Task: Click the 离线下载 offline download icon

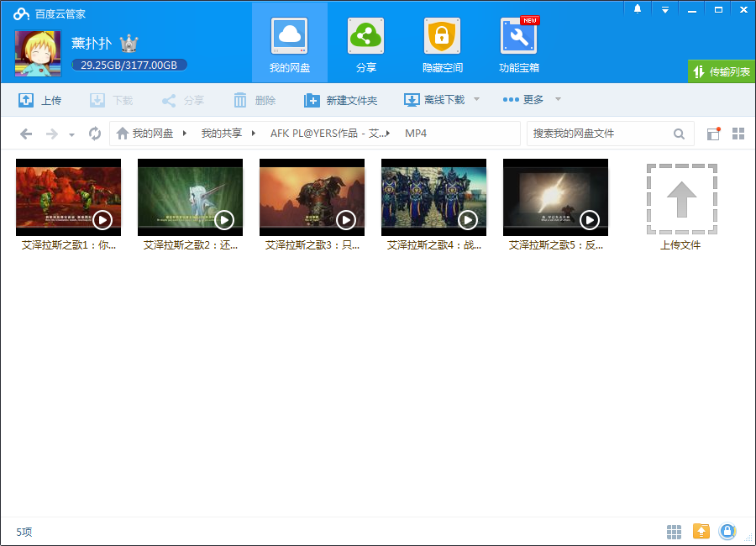Action: pyautogui.click(x=411, y=99)
